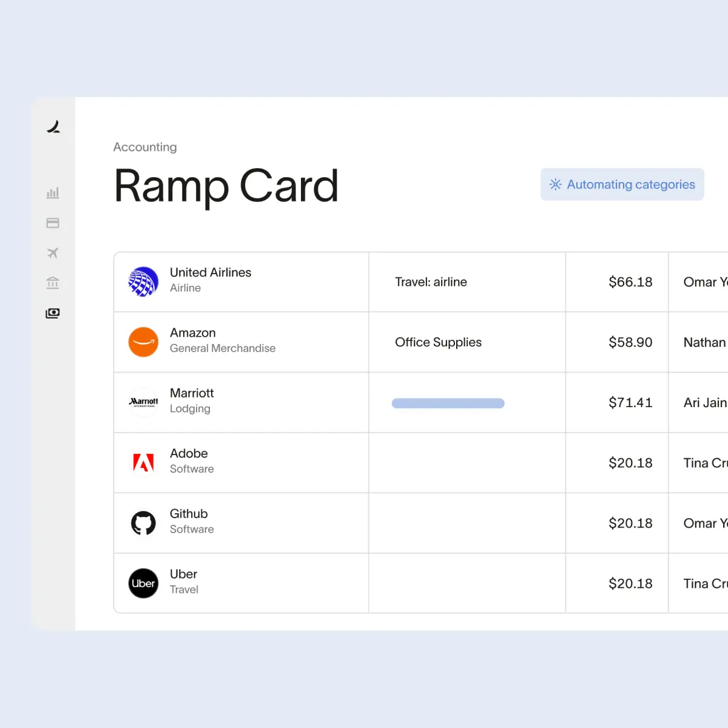Click the Marriott logo
Viewport: 728px width, 728px height.
[143, 402]
